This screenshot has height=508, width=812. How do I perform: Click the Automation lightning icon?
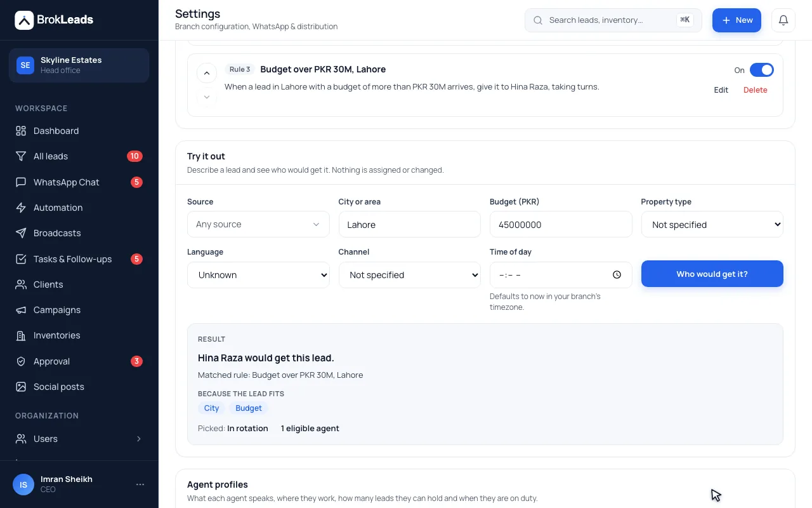(x=21, y=208)
